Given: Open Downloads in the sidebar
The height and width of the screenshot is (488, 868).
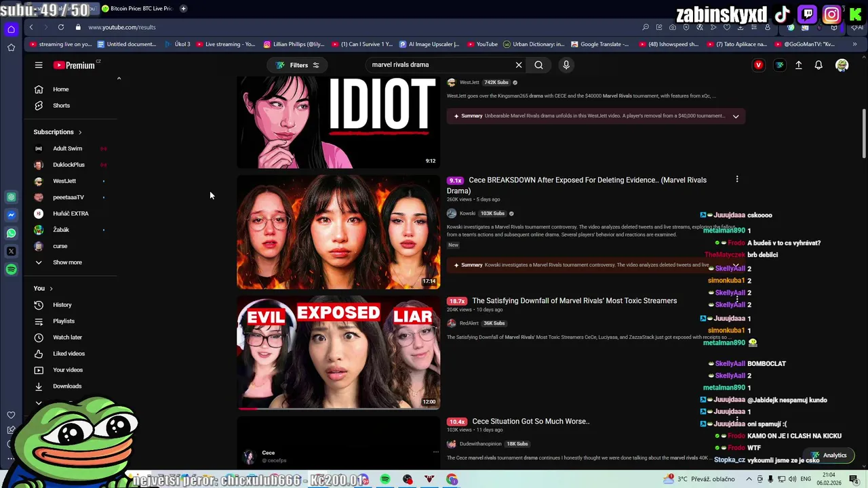Looking at the screenshot, I should pyautogui.click(x=67, y=386).
